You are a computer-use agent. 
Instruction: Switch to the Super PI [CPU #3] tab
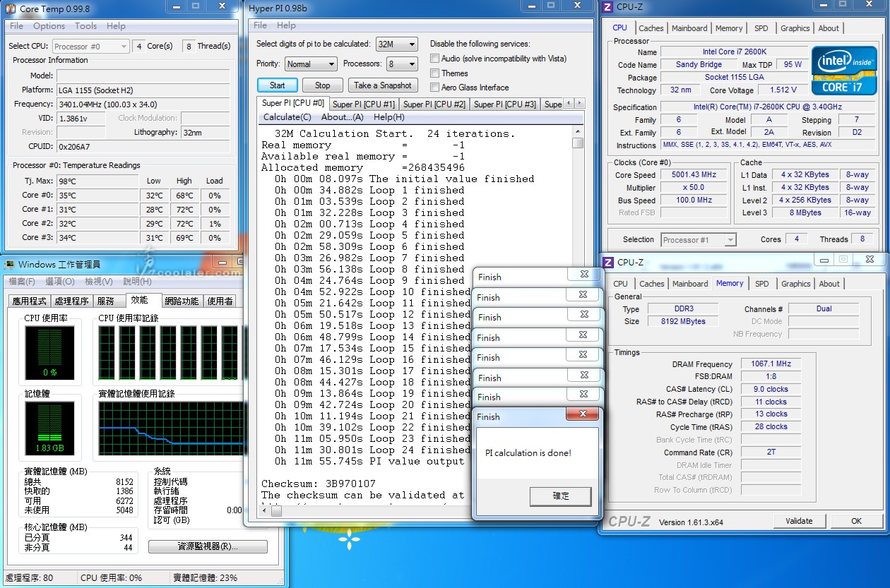coord(504,104)
